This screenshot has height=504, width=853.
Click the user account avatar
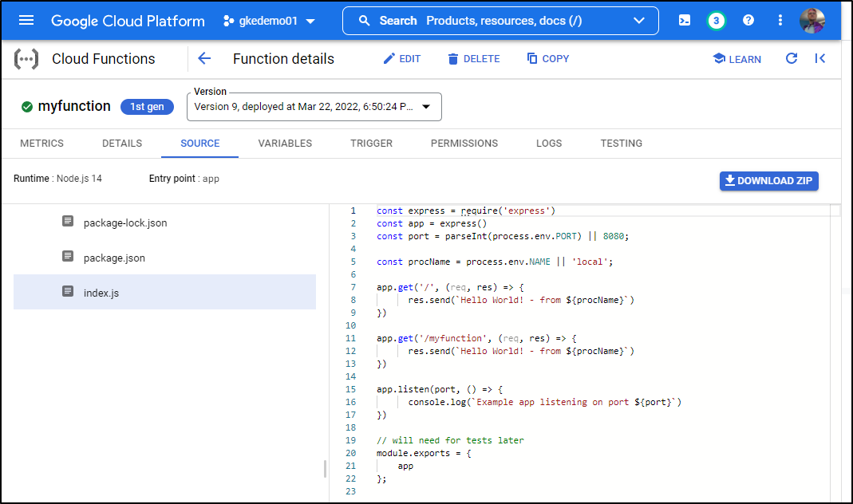tap(812, 21)
